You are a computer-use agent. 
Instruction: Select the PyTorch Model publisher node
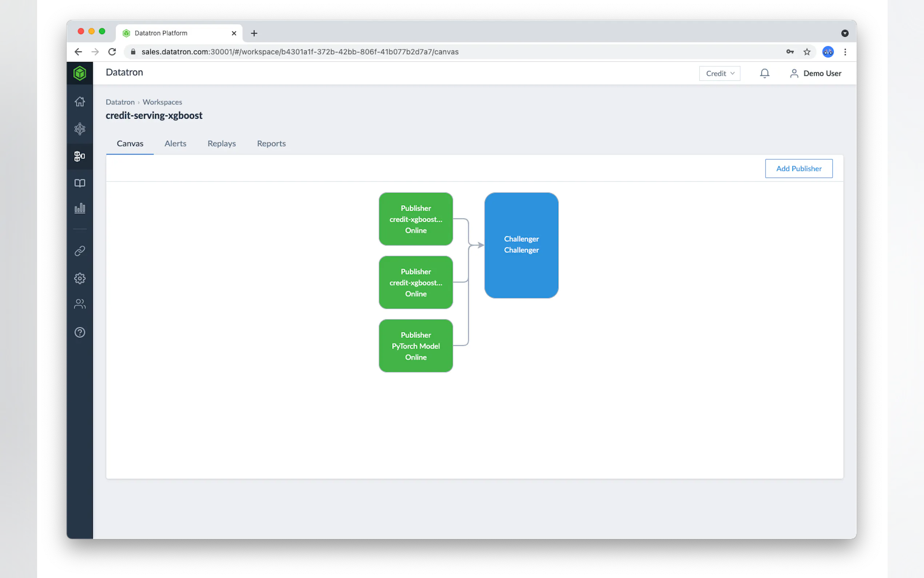(415, 345)
